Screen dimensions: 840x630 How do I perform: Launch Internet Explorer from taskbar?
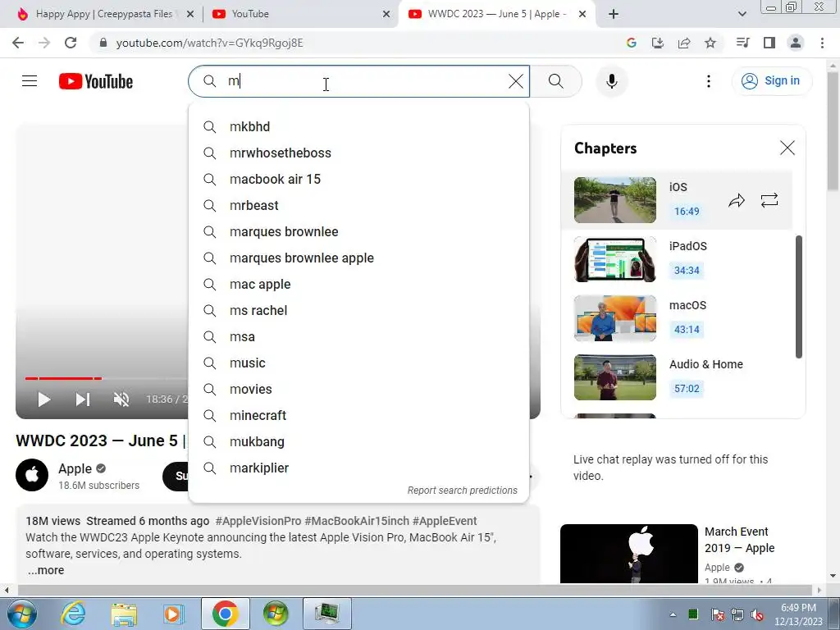click(73, 614)
